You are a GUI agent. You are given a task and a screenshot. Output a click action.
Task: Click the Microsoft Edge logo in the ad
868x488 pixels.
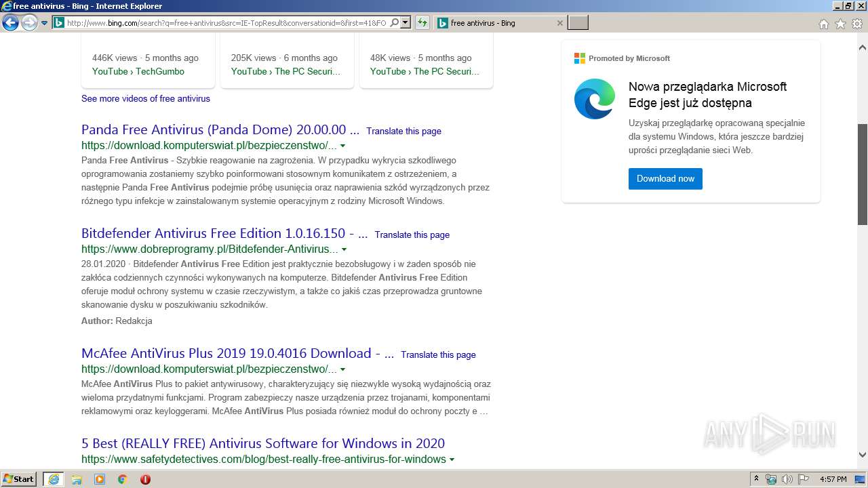click(x=595, y=99)
